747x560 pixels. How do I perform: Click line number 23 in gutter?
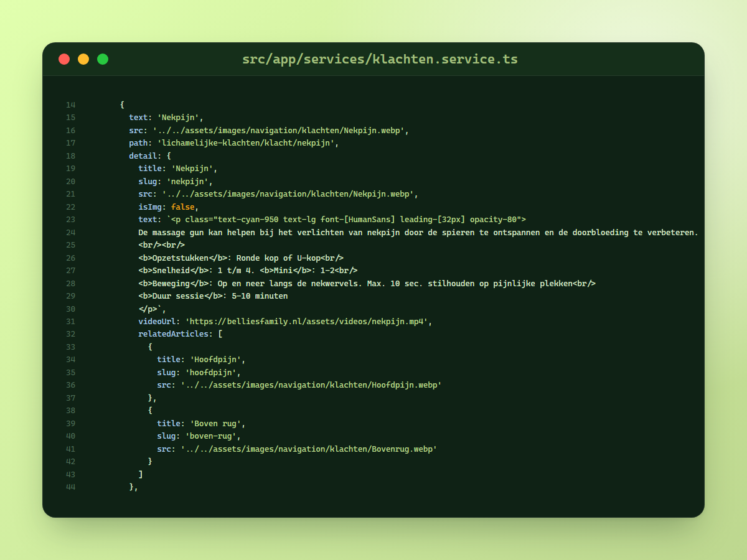[x=70, y=219]
